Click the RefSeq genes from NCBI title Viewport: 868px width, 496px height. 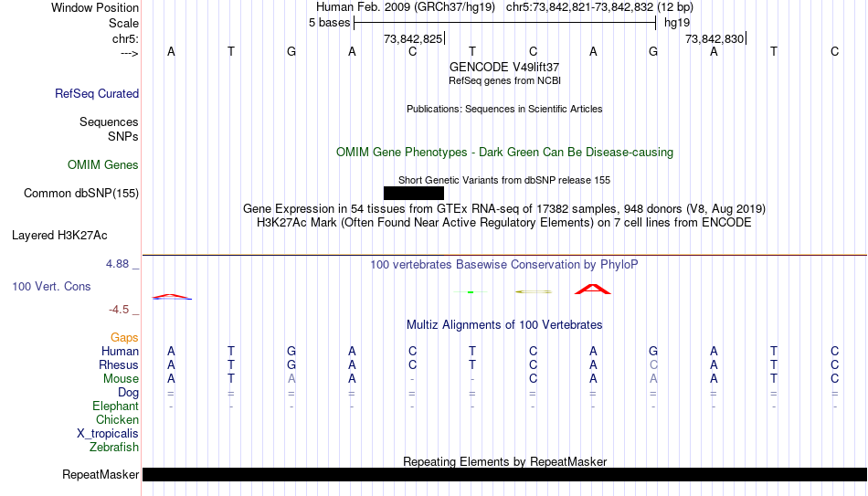(504, 80)
